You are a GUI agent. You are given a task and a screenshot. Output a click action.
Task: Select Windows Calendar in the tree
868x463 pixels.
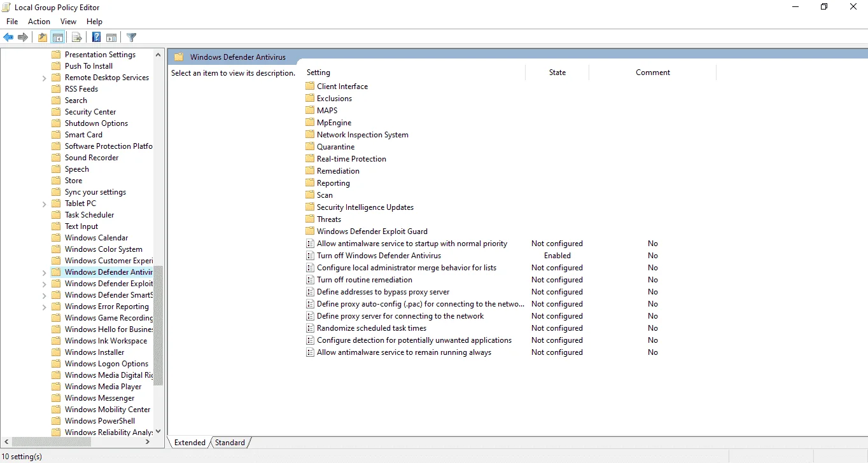(x=96, y=238)
